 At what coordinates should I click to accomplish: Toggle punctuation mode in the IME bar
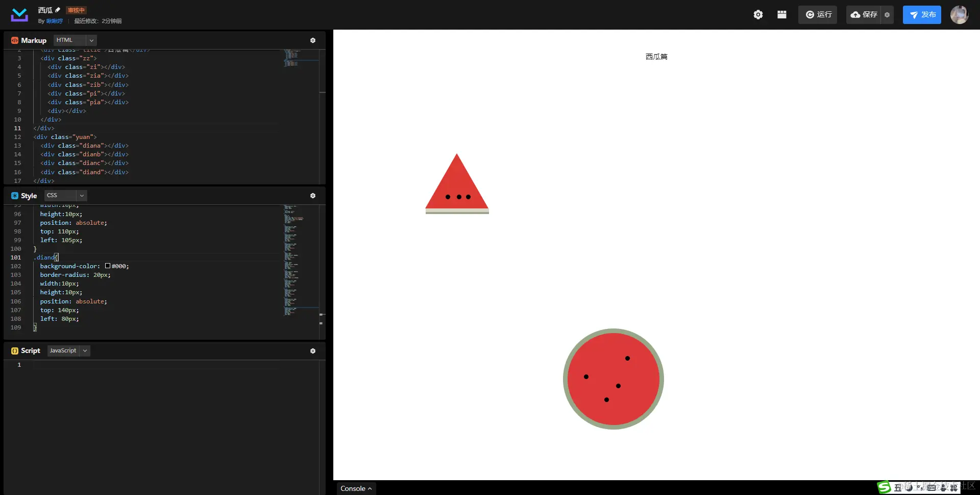click(x=920, y=488)
